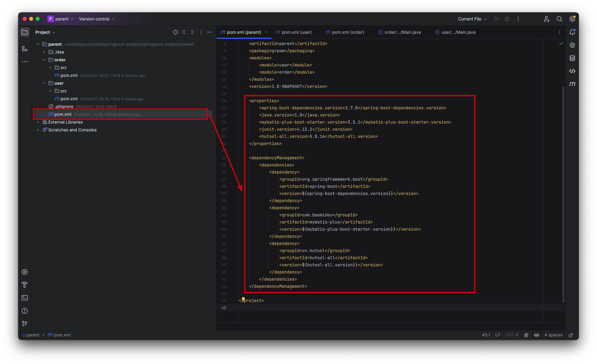Collapse the user module folder
The width and height of the screenshot is (597, 364).
pos(44,83)
